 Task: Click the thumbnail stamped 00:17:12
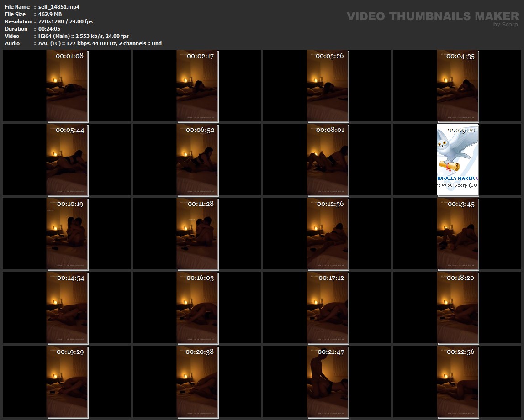pyautogui.click(x=327, y=308)
